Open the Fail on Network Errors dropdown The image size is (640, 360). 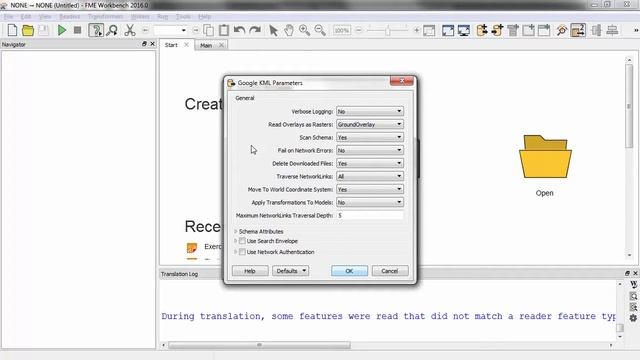click(x=370, y=150)
